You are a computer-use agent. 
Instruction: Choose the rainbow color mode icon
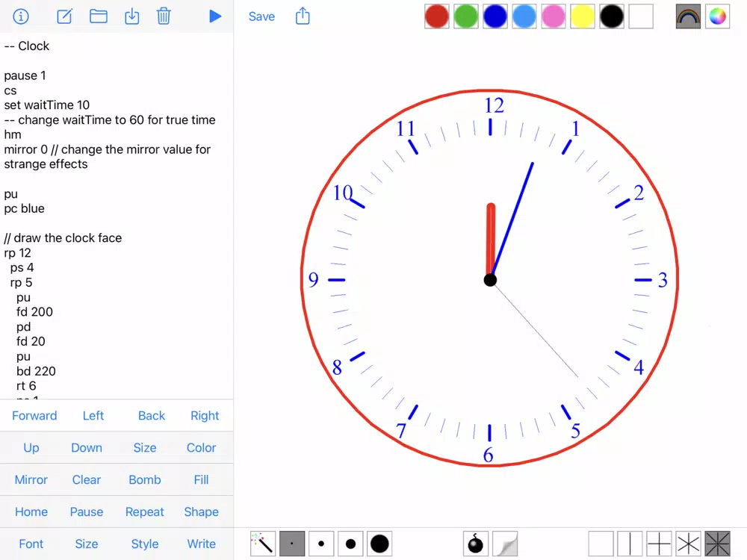pos(689,16)
